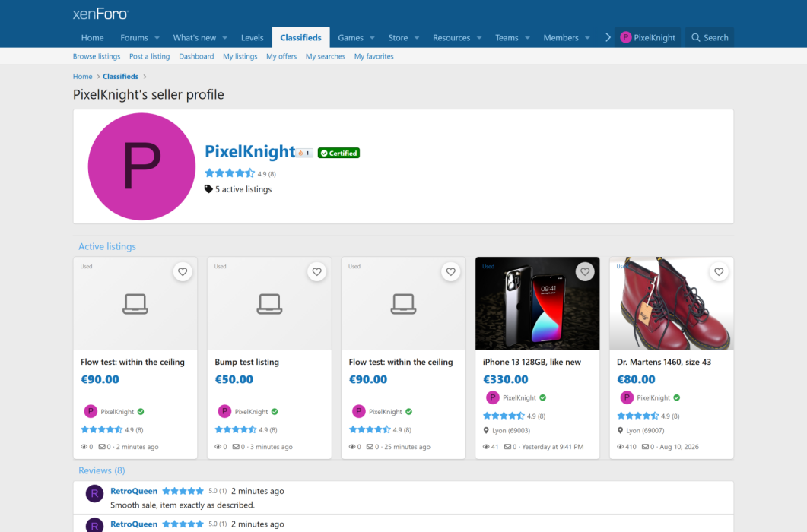The height and width of the screenshot is (532, 807).
Task: Click the €50.00 price
Action: click(234, 379)
